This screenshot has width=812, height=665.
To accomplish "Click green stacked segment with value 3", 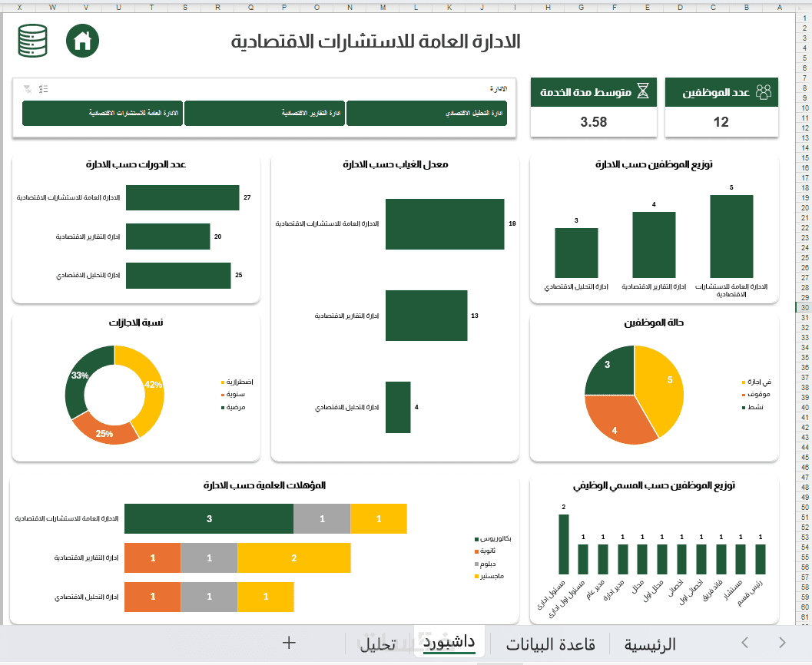I will pos(209,518).
